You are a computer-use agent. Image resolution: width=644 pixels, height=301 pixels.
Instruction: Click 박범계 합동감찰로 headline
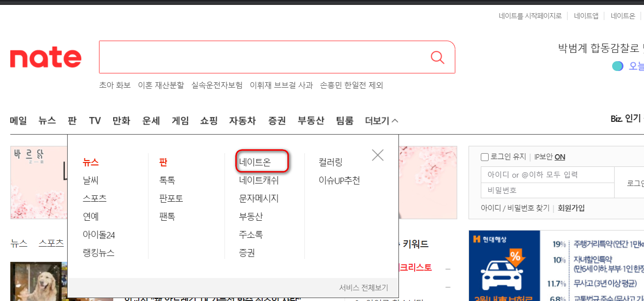click(601, 48)
